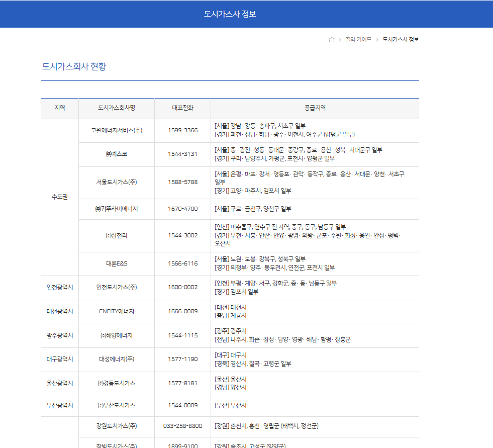The width and height of the screenshot is (493, 448).
Task: Select the 인천도시가스(주) company cell
Action: [117, 287]
